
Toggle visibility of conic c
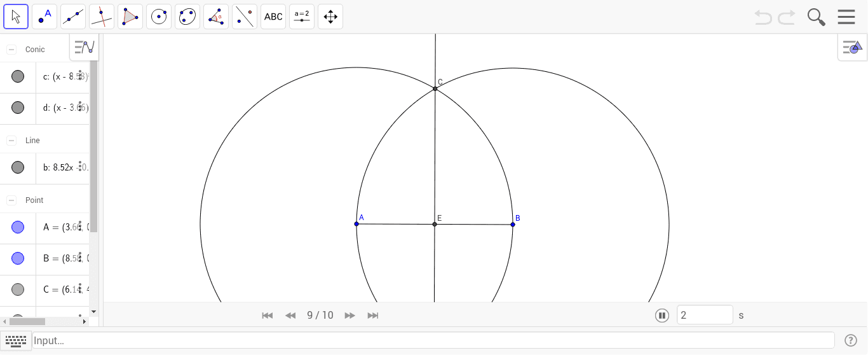[x=18, y=76]
